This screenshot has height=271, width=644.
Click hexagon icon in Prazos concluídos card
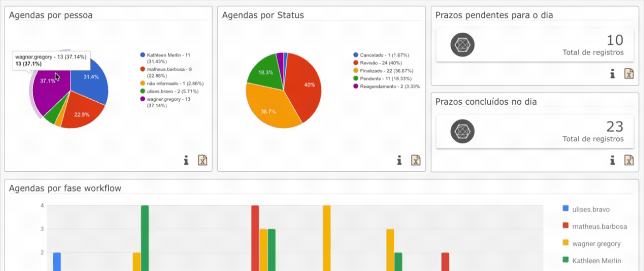(x=463, y=131)
